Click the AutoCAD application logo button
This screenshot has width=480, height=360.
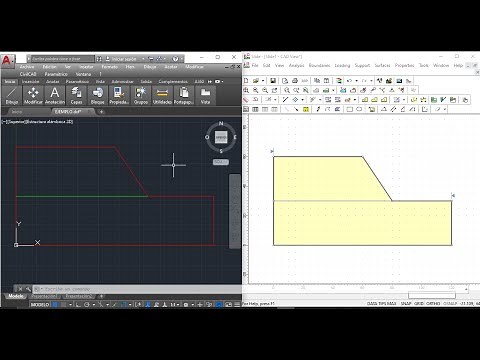click(x=7, y=60)
